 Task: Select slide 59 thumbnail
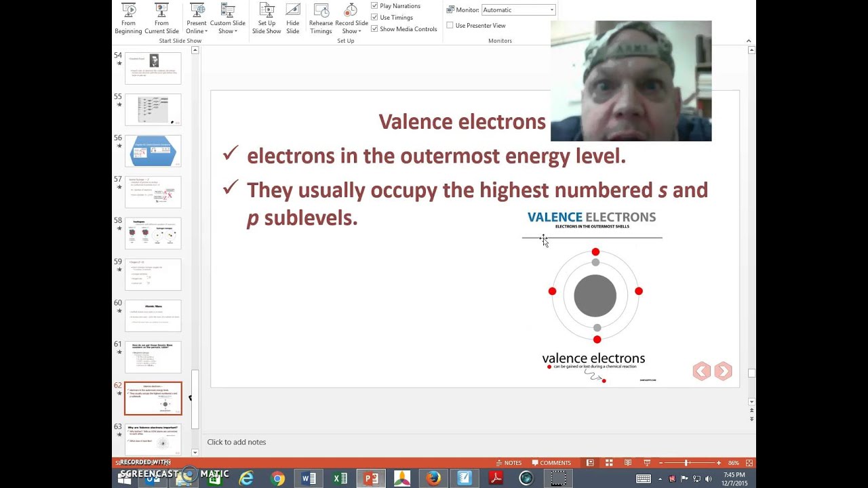153,274
